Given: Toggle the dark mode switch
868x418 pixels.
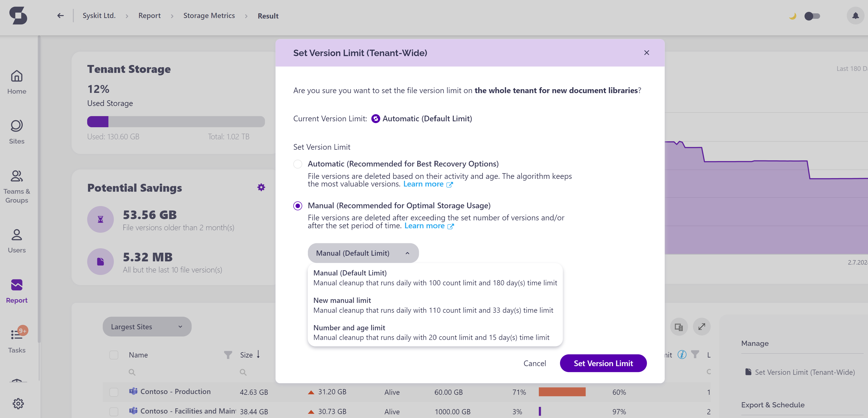Looking at the screenshot, I should (x=812, y=16).
